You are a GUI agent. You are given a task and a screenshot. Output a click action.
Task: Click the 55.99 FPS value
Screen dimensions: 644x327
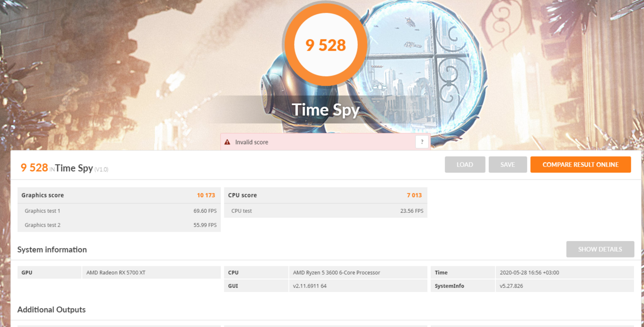[x=205, y=225]
